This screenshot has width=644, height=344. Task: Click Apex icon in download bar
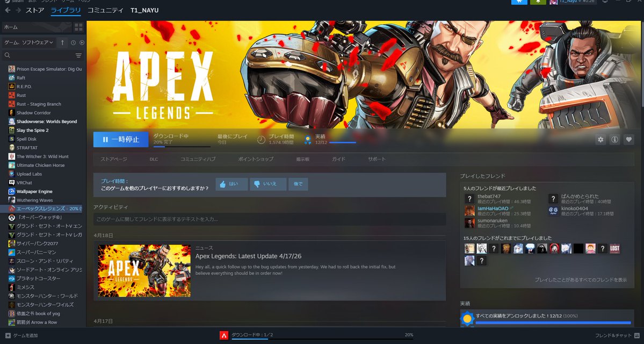tap(224, 335)
